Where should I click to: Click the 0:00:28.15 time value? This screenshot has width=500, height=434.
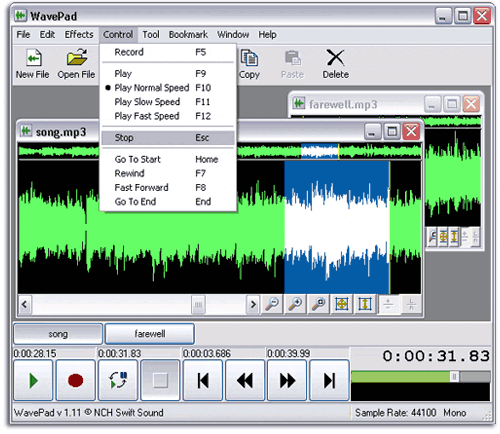pyautogui.click(x=35, y=353)
